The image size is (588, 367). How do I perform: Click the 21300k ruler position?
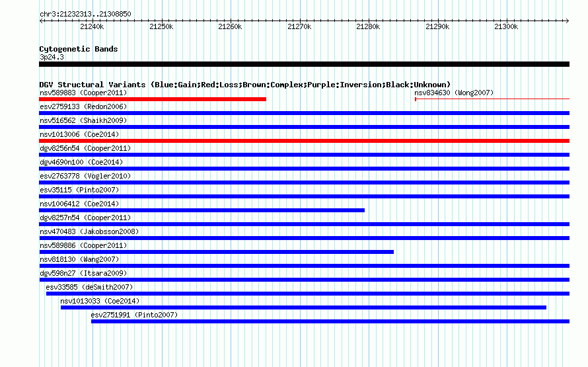click(x=506, y=26)
